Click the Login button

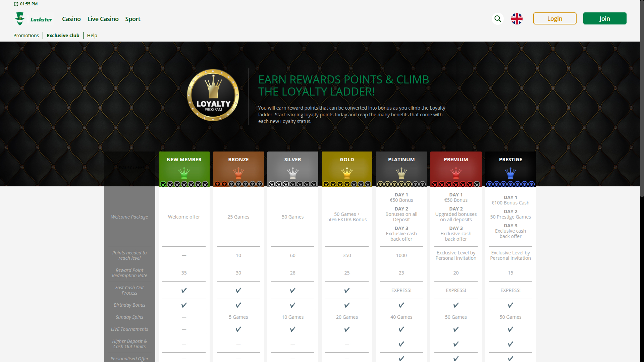point(554,18)
